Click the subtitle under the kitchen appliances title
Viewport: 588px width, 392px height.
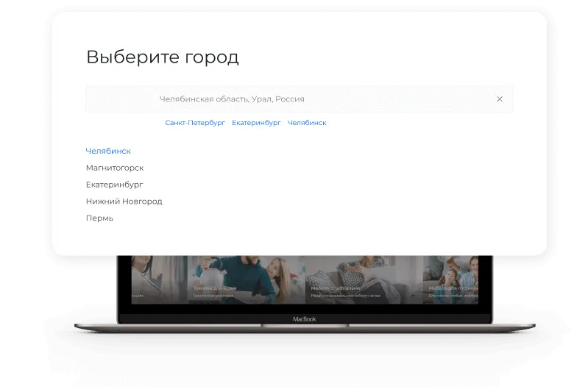click(212, 296)
